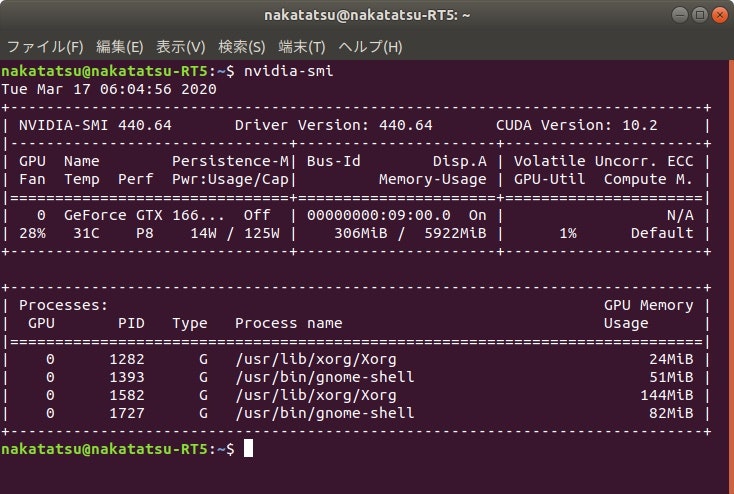Click the NVIDIA-SMI 440.64 text
The image size is (734, 494).
click(95, 125)
